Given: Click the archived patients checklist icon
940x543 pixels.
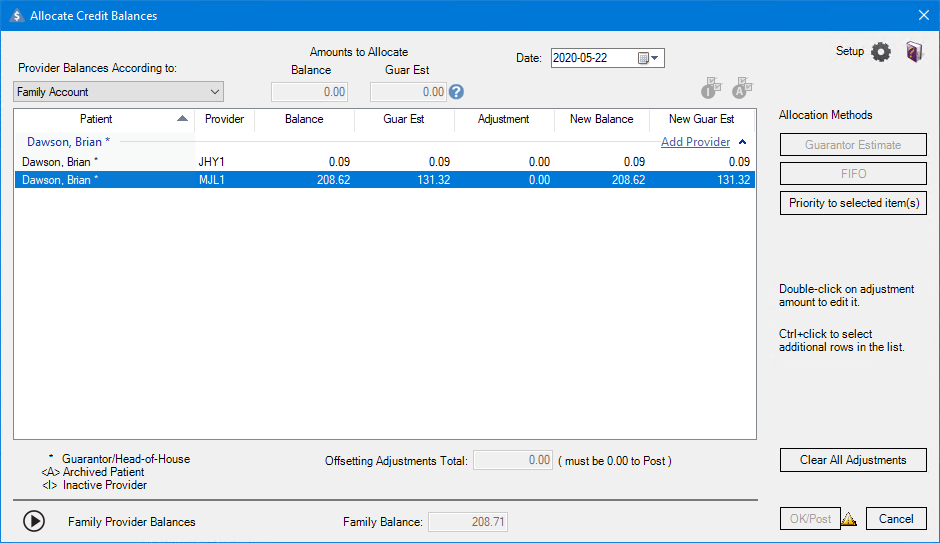Looking at the screenshot, I should click(742, 89).
